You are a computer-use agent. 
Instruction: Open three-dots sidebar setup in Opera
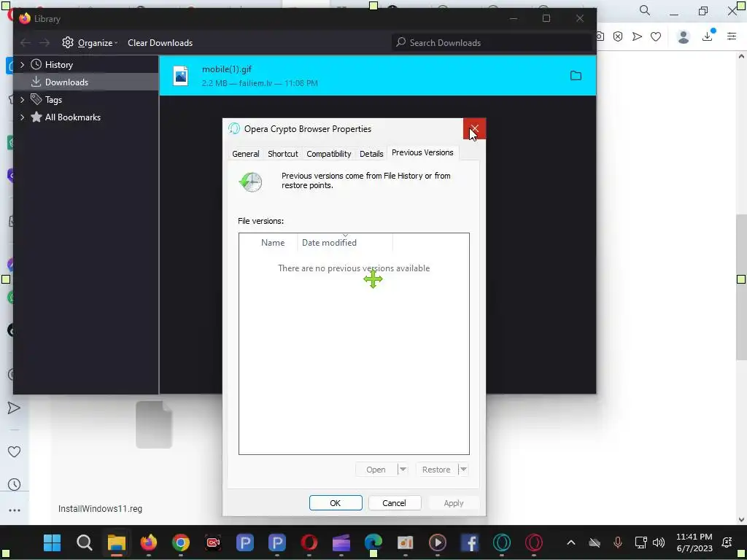click(15, 510)
